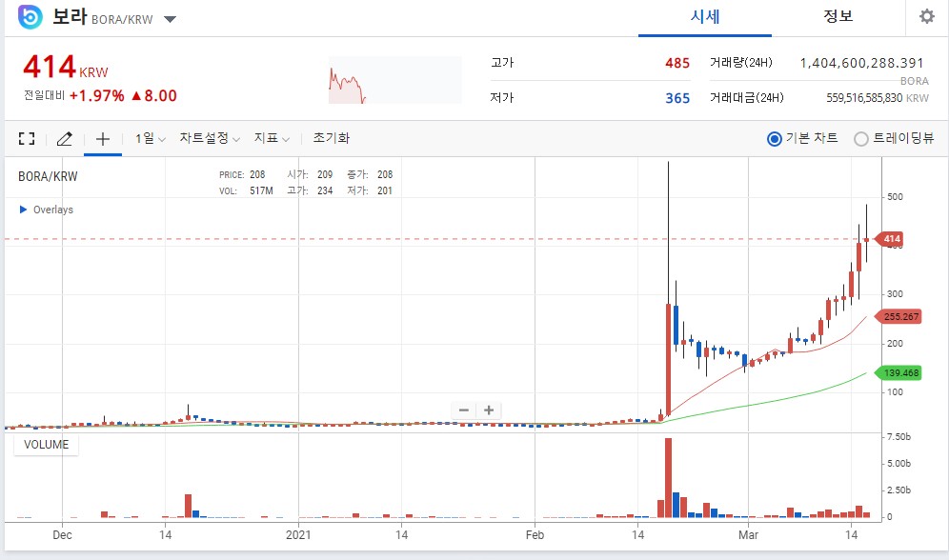Image resolution: width=949 pixels, height=560 pixels.
Task: Open the 지표 indicator dropdown
Action: (270, 138)
